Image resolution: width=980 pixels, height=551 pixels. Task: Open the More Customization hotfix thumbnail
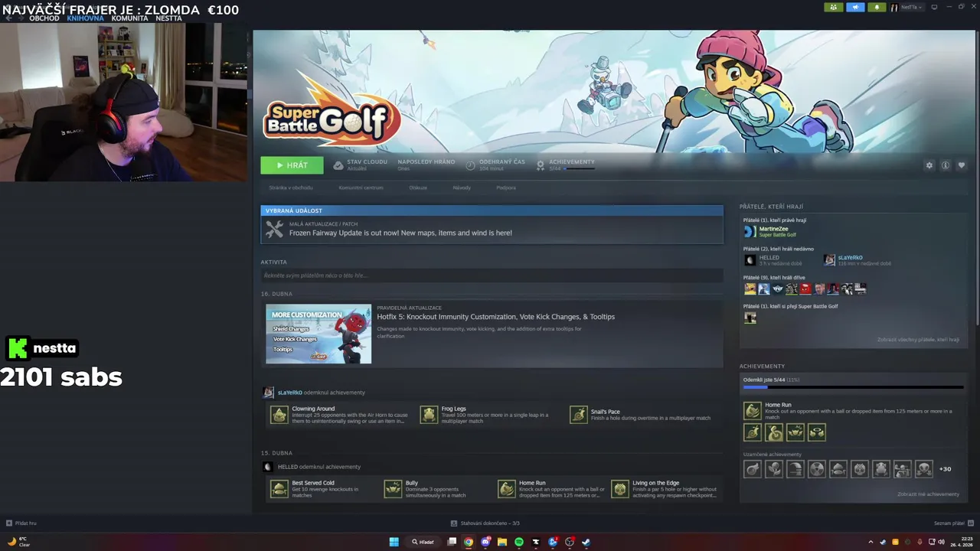click(318, 334)
